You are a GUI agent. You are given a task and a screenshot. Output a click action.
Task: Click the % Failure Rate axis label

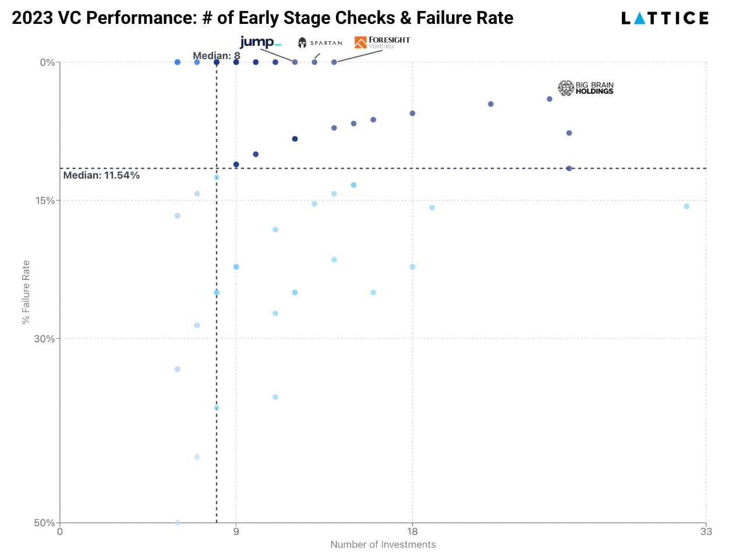click(x=26, y=292)
